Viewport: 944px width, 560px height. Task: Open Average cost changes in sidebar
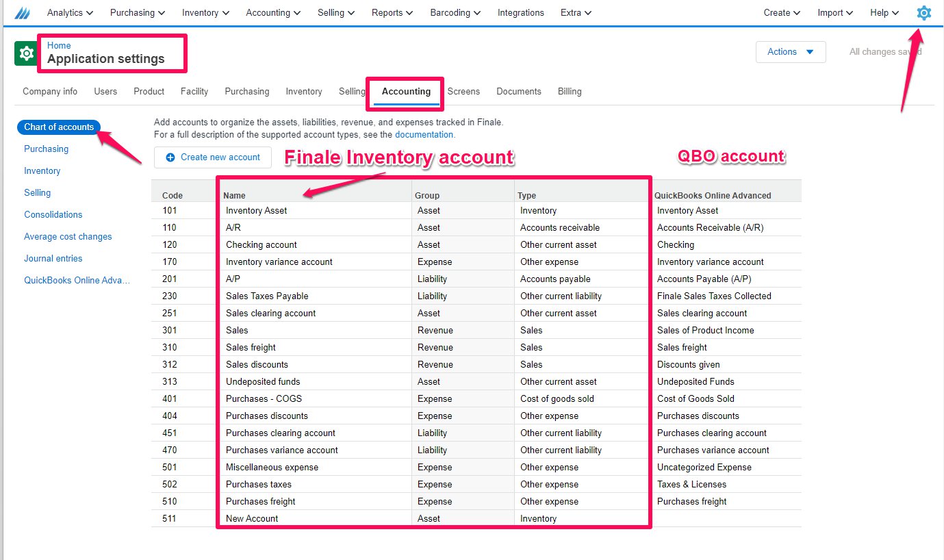68,236
